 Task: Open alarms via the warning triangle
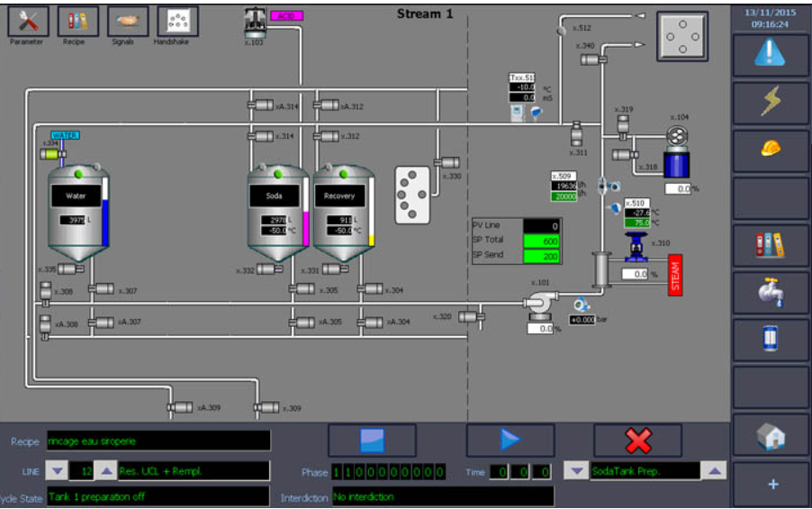771,54
